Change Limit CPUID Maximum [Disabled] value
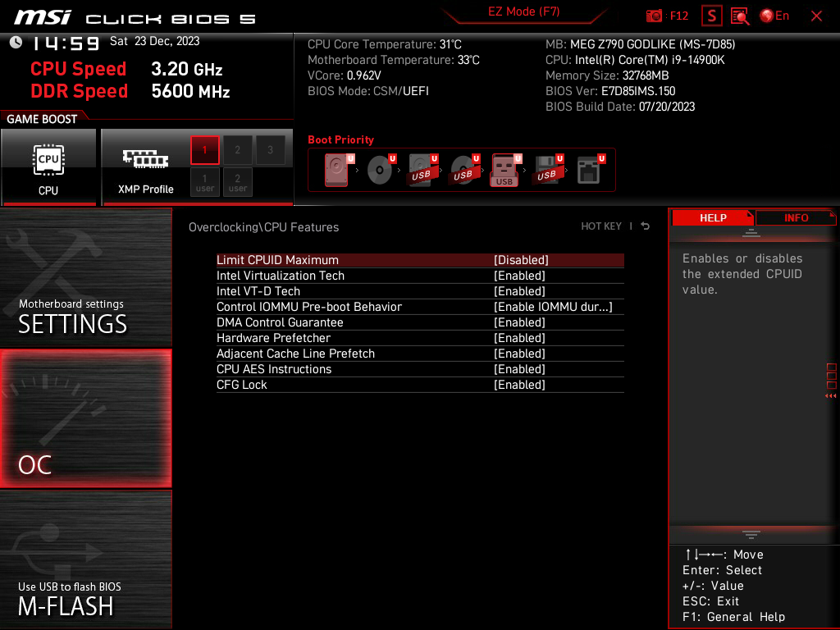 pyautogui.click(x=521, y=260)
